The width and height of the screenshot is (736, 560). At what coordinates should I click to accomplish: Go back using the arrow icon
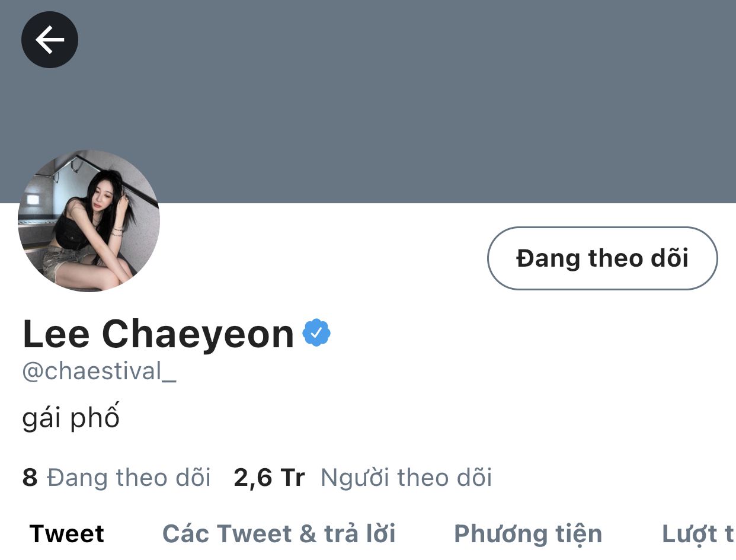pyautogui.click(x=50, y=40)
